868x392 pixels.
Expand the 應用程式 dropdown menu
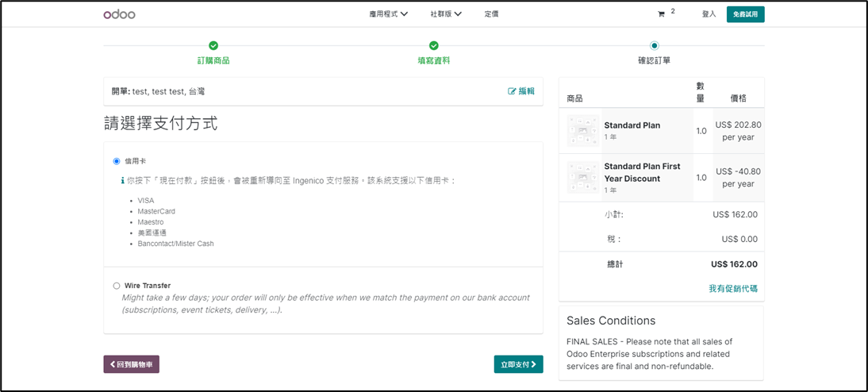pyautogui.click(x=389, y=14)
